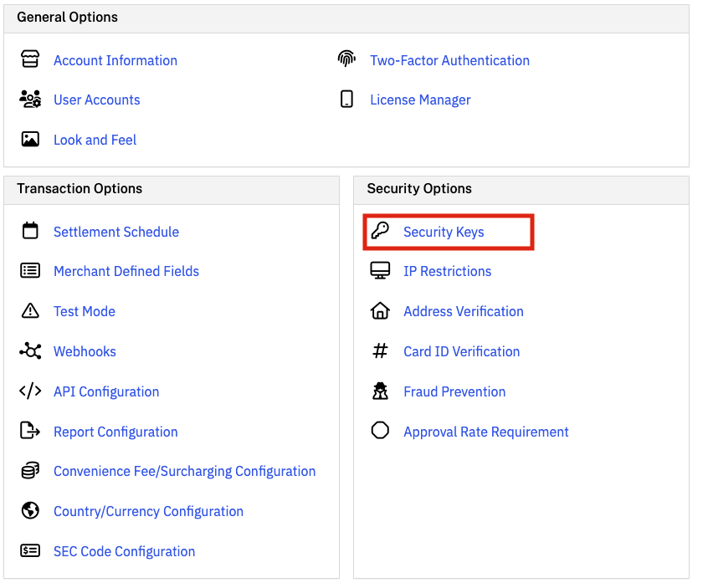This screenshot has width=708, height=588.
Task: Go to Convenience Fee/Surcharging Configuration
Action: (x=184, y=471)
